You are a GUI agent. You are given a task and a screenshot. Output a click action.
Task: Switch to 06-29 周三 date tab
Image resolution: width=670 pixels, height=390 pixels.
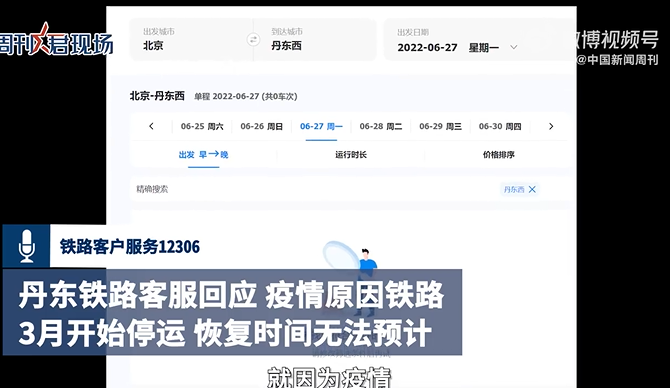440,126
